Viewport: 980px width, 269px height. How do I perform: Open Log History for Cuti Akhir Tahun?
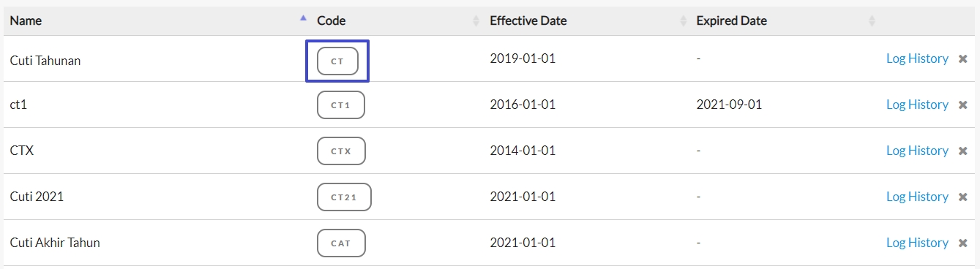point(917,243)
